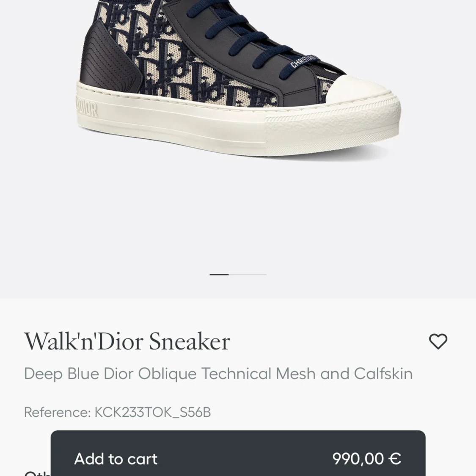The width and height of the screenshot is (476, 476).
Task: Open the sneaker product photo
Action: pyautogui.click(x=238, y=80)
